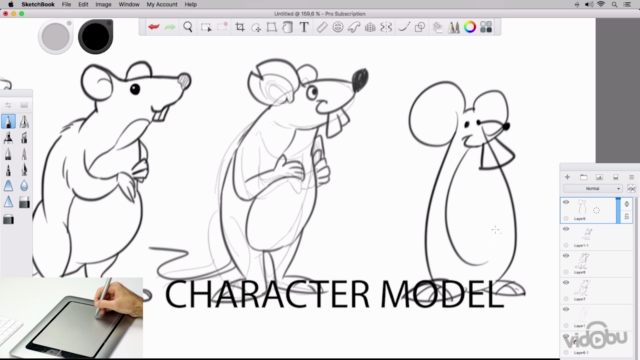Screen dimensions: 640x360
Task: Activate the rectangle Select tool
Action: click(x=206, y=27)
